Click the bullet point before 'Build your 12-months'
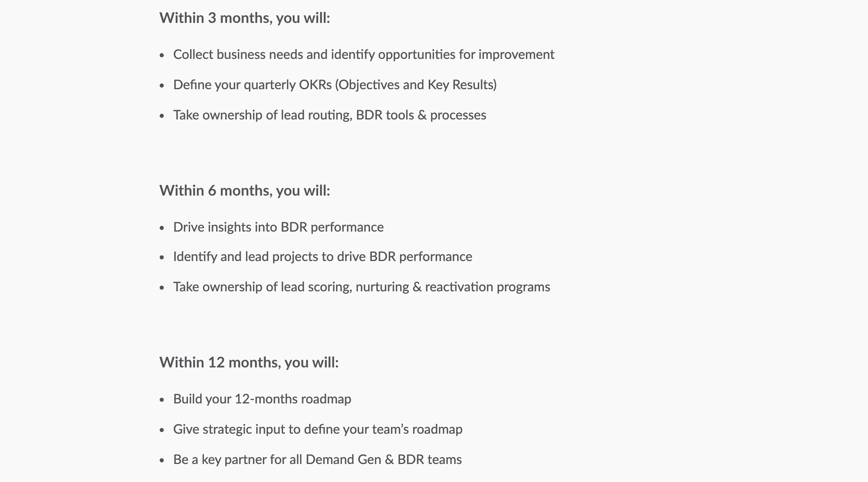Screen dimensions: 868x482 [x=162, y=400]
